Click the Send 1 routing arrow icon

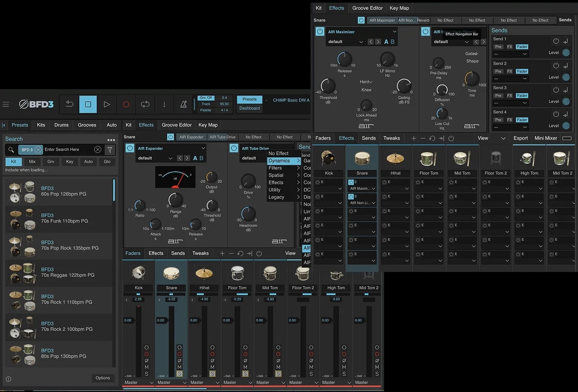[565, 41]
